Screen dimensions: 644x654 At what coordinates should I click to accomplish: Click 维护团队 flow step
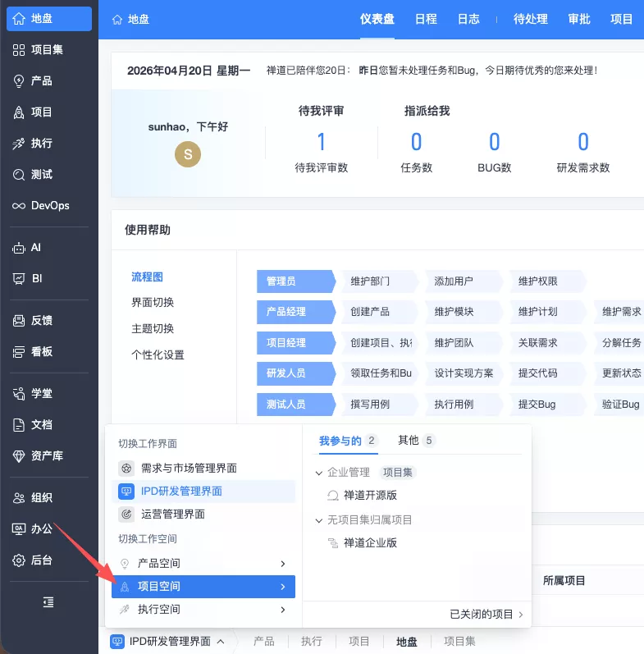click(463, 343)
